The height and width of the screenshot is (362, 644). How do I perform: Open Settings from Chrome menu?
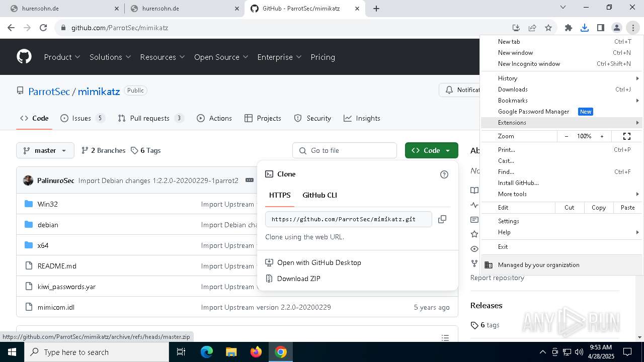coord(561,221)
